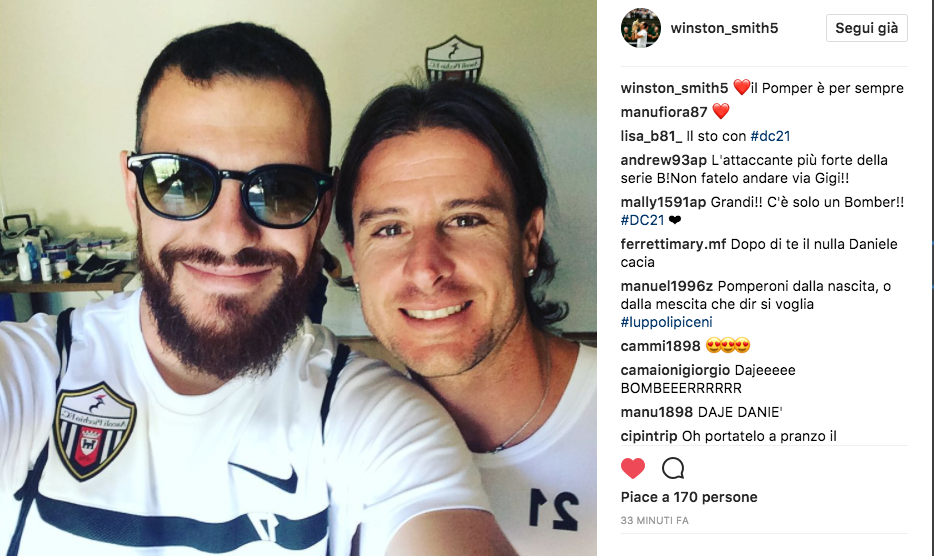Click the 33 MINUTI FA timestamp
The image size is (934, 556).
tap(655, 520)
